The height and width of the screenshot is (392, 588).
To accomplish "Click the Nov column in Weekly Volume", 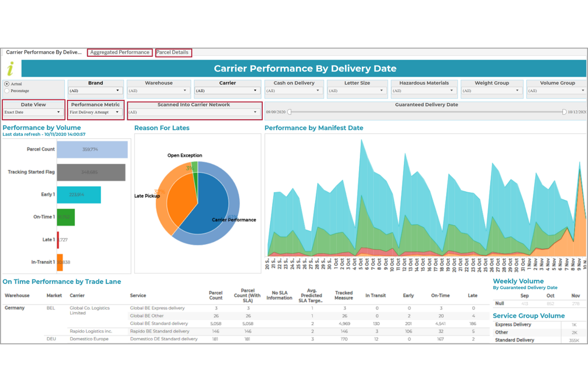I will (576, 296).
